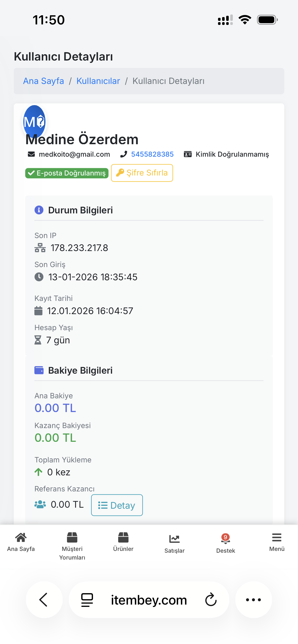Tap the Bakiye Bilgileri wallet icon

(x=39, y=370)
